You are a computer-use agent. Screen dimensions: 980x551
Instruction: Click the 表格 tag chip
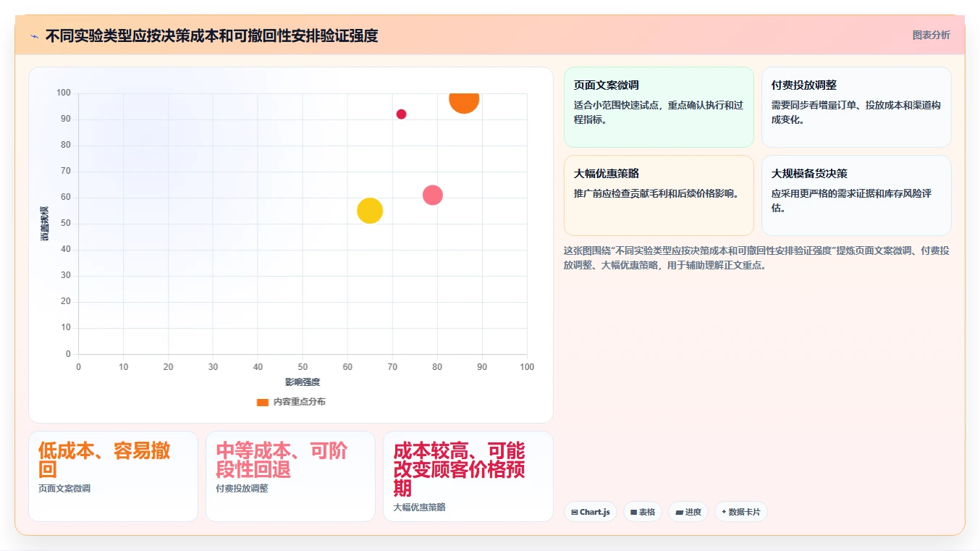[x=643, y=512]
